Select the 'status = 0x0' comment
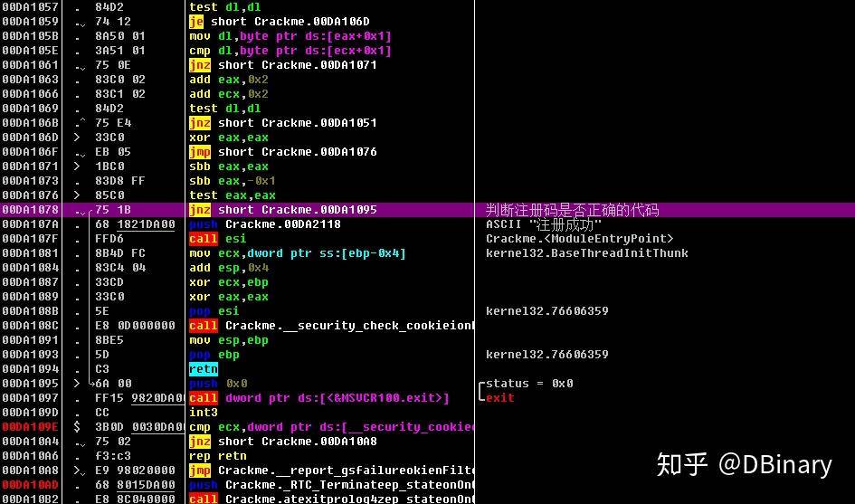The width and height of the screenshot is (855, 504). pos(529,384)
